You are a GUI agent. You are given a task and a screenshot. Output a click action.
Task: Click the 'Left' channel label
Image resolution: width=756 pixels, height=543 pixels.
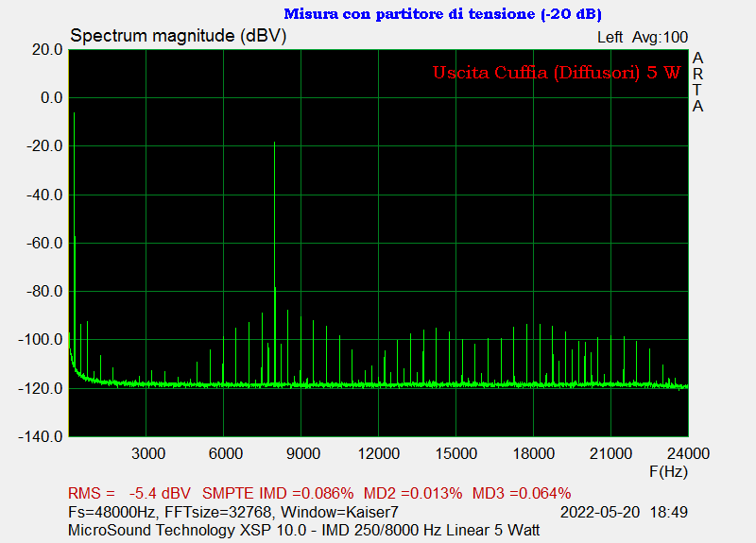pos(610,37)
